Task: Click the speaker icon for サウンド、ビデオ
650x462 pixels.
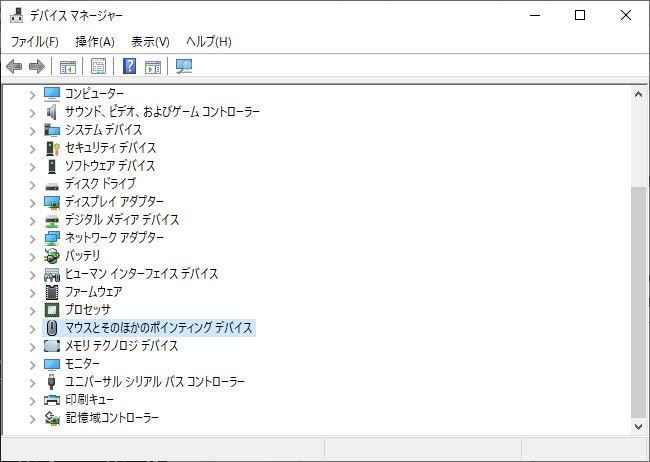Action: (52, 112)
